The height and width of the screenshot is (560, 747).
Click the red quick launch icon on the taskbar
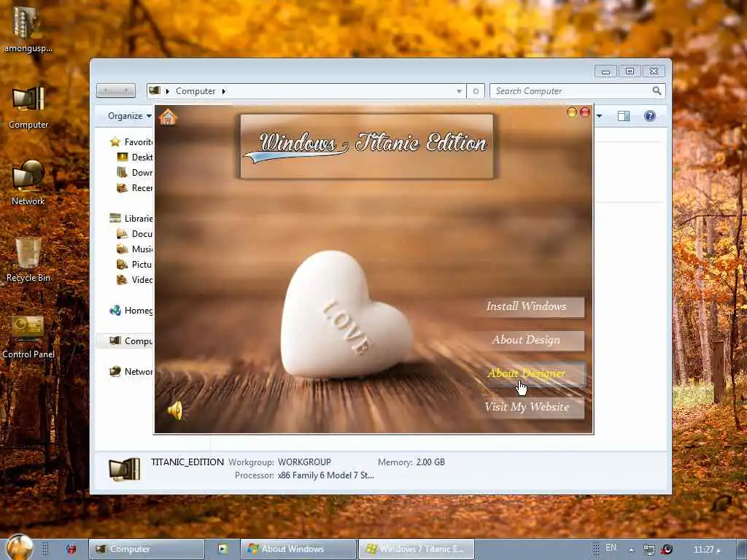(71, 549)
